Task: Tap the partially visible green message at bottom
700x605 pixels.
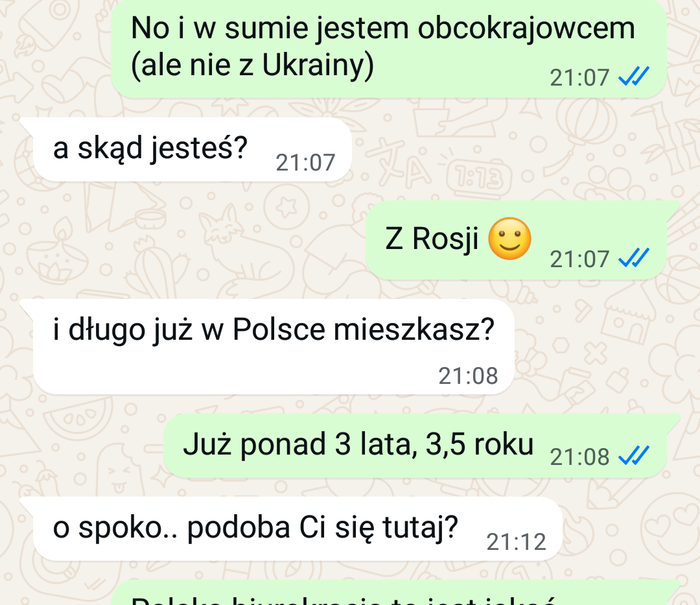Action: click(x=395, y=593)
